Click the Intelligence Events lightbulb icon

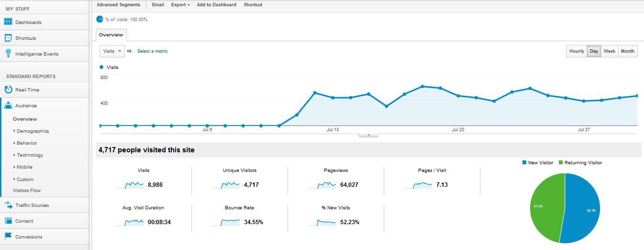point(8,54)
